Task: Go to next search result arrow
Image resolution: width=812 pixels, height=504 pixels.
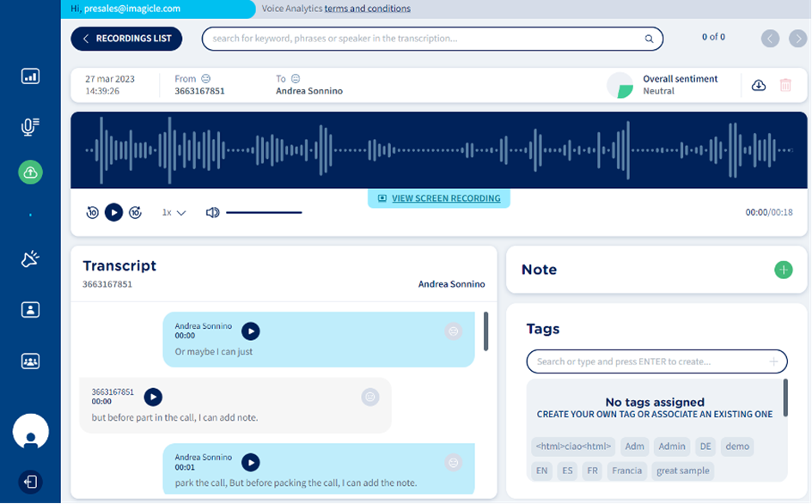Action: pos(798,39)
